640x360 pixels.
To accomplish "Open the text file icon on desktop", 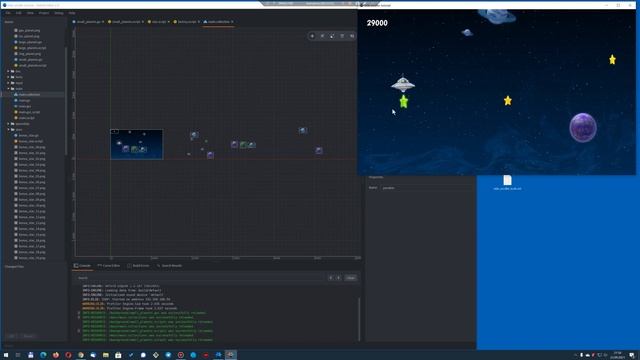I will point(507,182).
